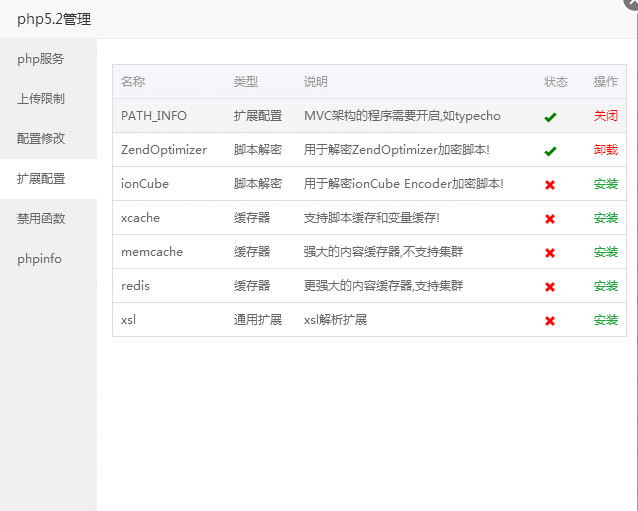Click green checkmark status for ZendOptimizer
The image size is (638, 511).
coord(550,151)
